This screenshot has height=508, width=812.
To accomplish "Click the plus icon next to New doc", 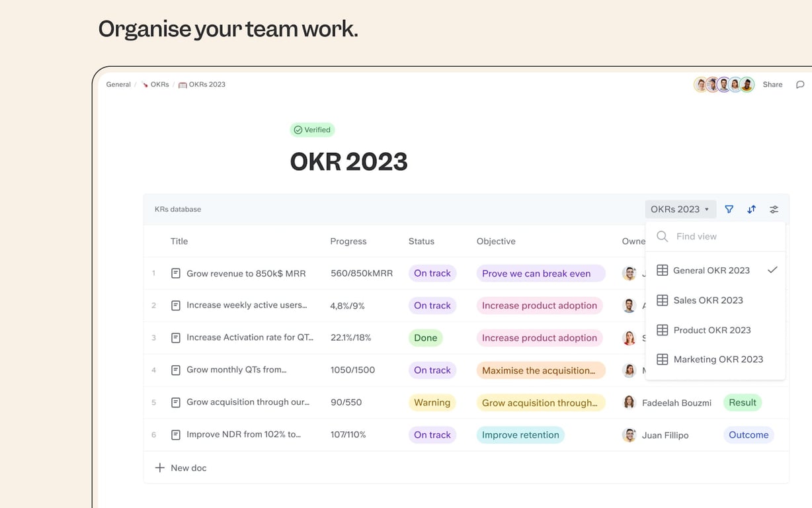I will 159,468.
